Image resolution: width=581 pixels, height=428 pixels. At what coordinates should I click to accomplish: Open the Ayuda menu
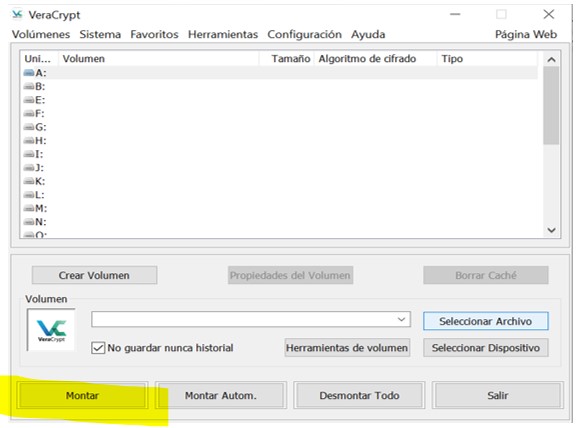368,34
